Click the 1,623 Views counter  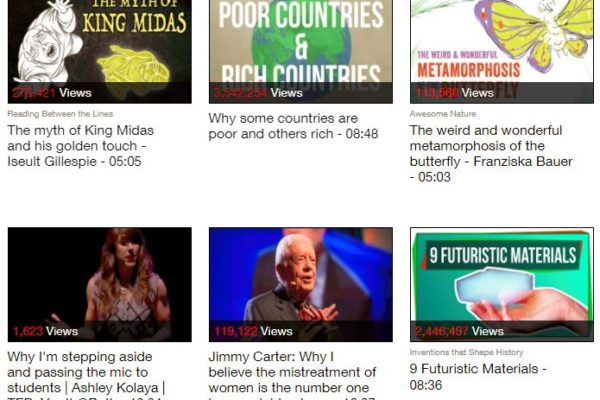46,331
